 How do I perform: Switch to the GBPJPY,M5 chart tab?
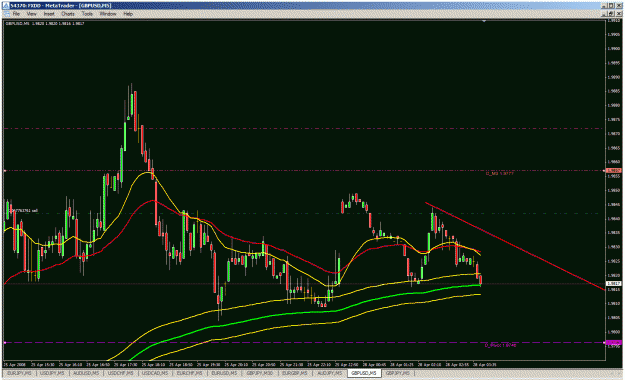[397, 373]
